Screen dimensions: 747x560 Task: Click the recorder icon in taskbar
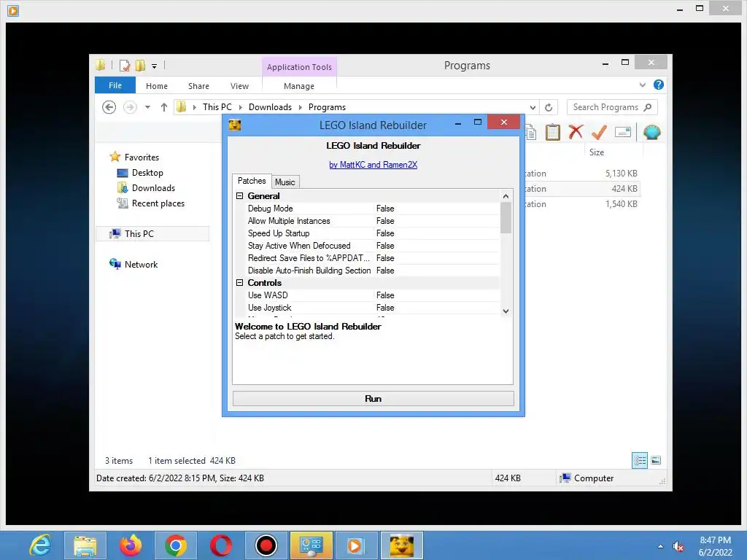coord(266,545)
